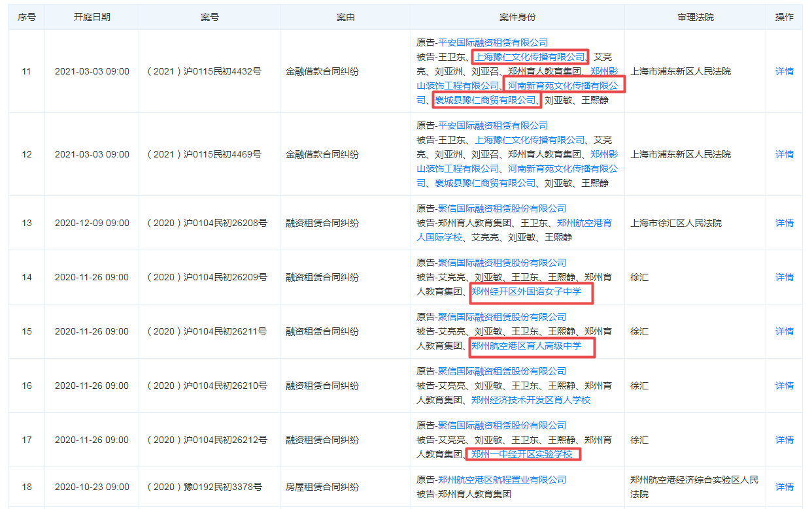
Task: Click 平安国际融资租赁有限公司 plaintiff link in row 12
Action: tap(493, 125)
